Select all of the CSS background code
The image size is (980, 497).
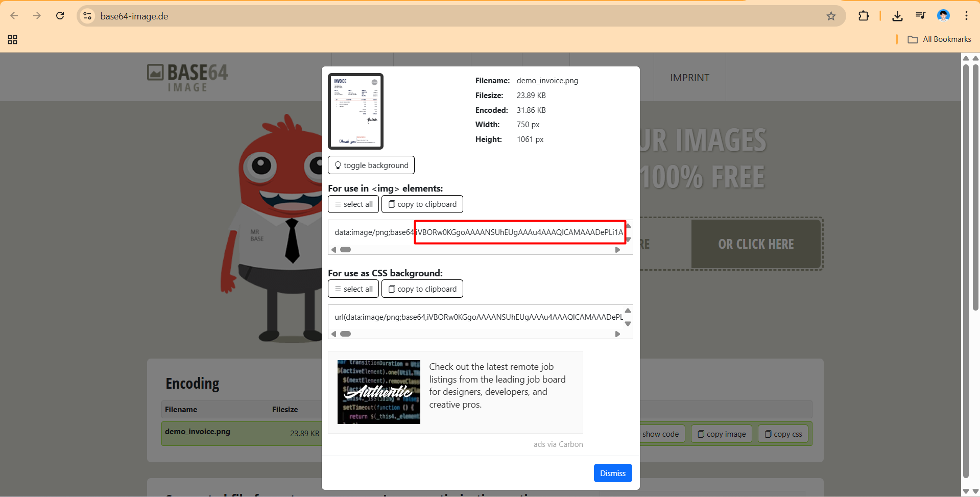tap(353, 289)
